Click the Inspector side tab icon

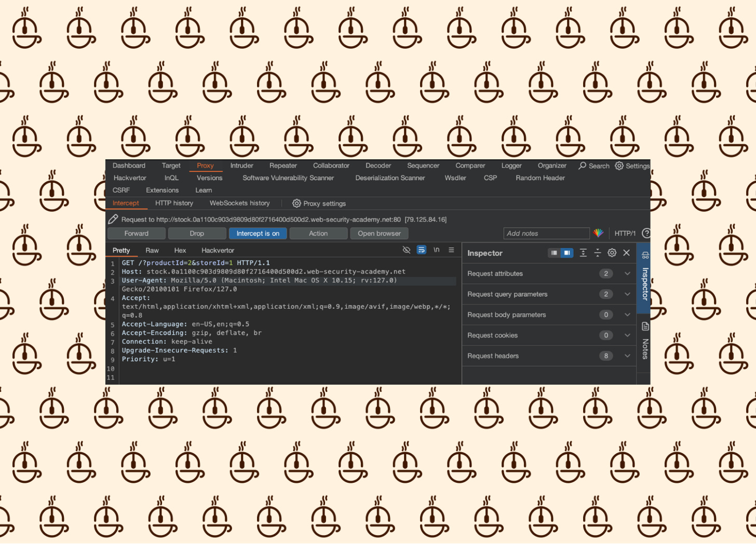click(x=645, y=255)
